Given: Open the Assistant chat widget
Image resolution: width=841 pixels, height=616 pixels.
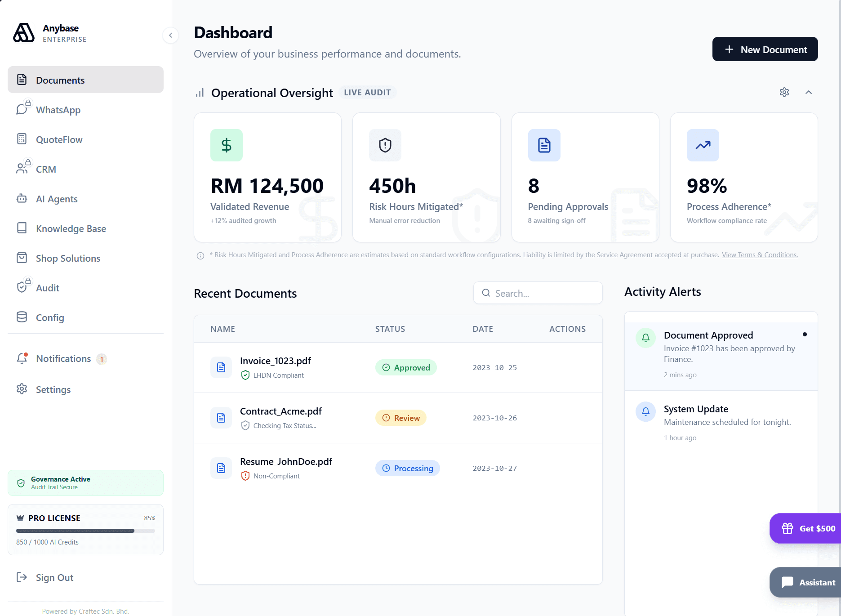Looking at the screenshot, I should point(807,582).
